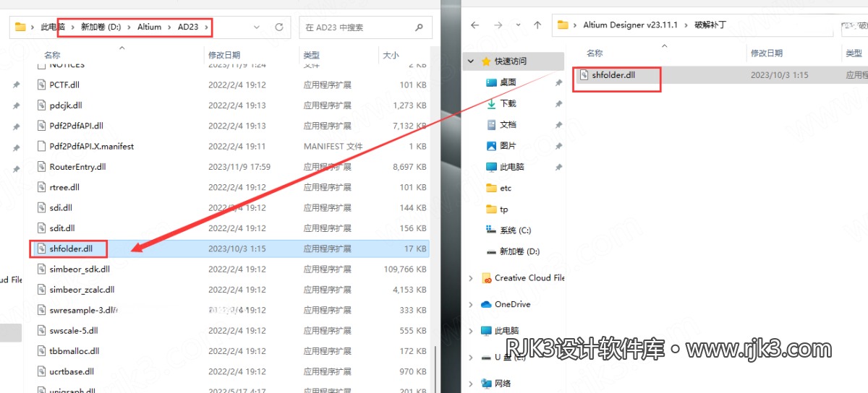Click Altium in AD23 breadcrumb
Viewport: 868px width, 393px height.
pyautogui.click(x=150, y=27)
